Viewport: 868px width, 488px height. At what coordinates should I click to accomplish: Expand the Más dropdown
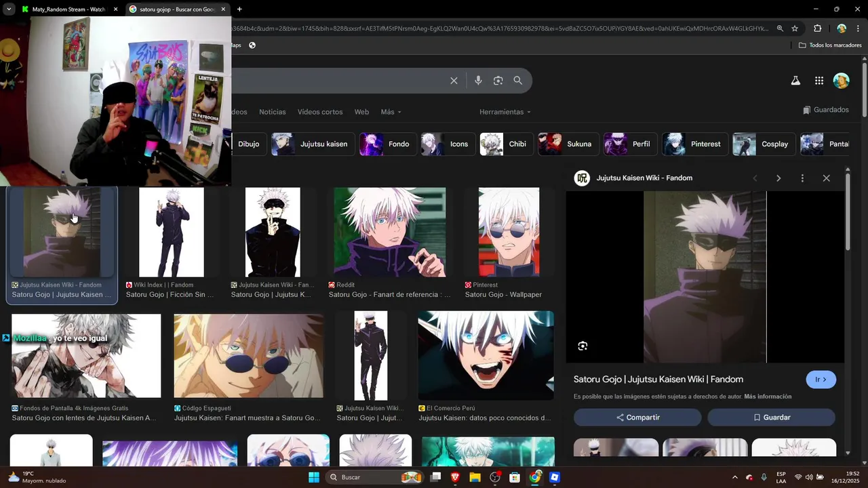point(391,112)
